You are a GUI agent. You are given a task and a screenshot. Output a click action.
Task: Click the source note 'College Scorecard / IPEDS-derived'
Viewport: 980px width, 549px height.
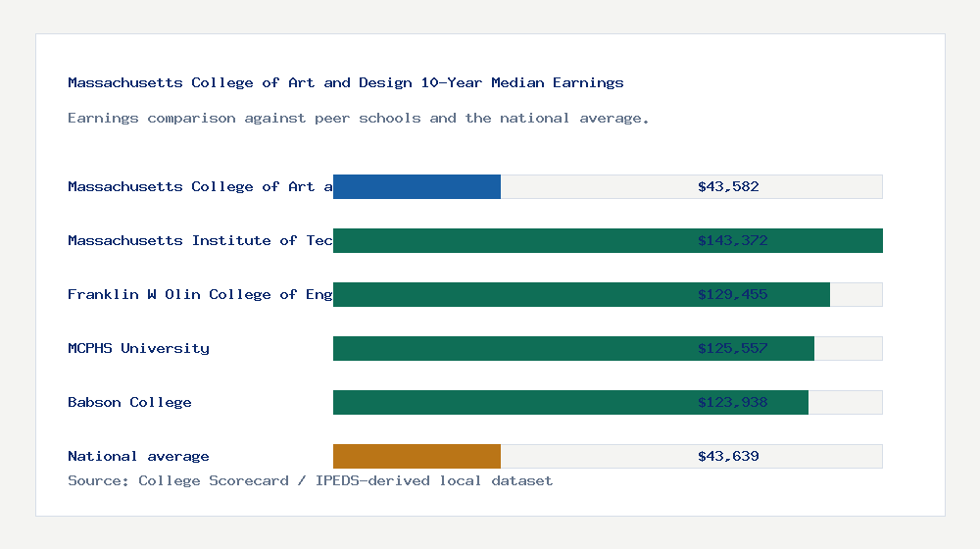[310, 480]
